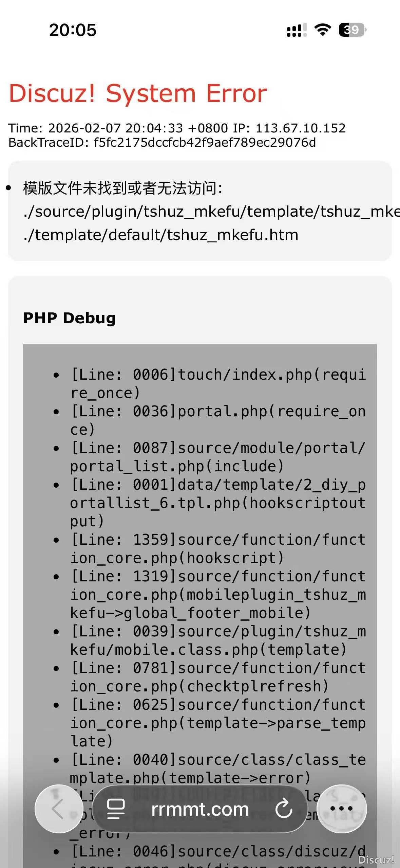Tap the touch/index.php Line 0006 trace entry

[x=217, y=384]
